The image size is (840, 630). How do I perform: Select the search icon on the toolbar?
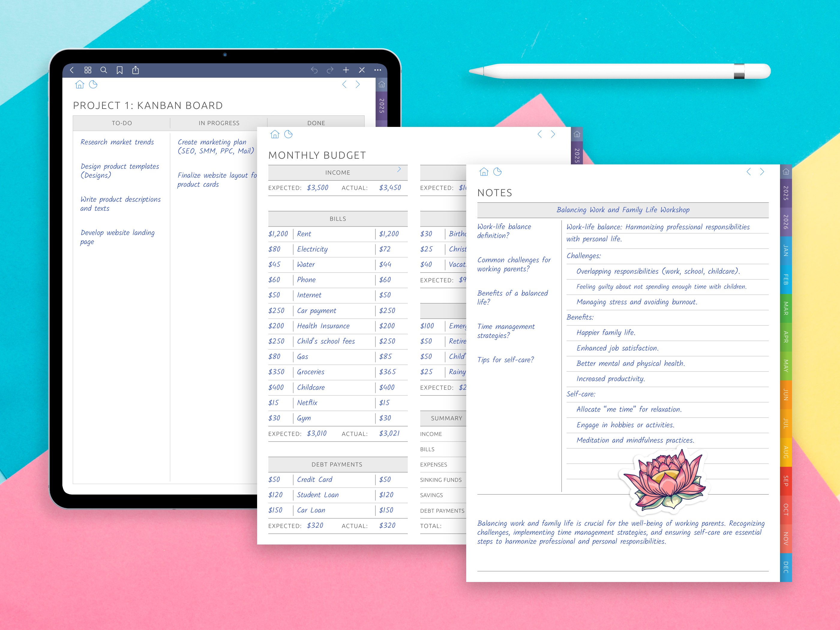104,70
